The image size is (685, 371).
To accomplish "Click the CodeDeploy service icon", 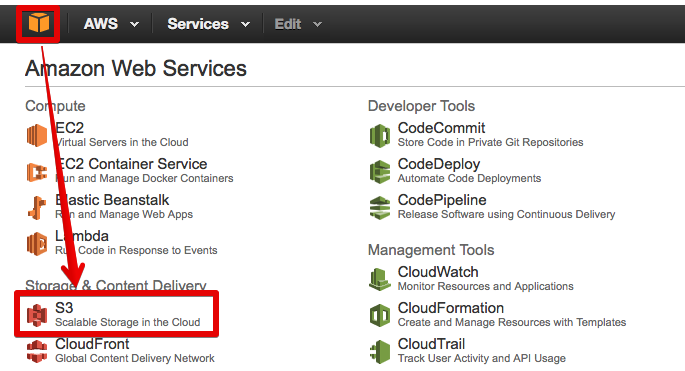I will (x=380, y=172).
